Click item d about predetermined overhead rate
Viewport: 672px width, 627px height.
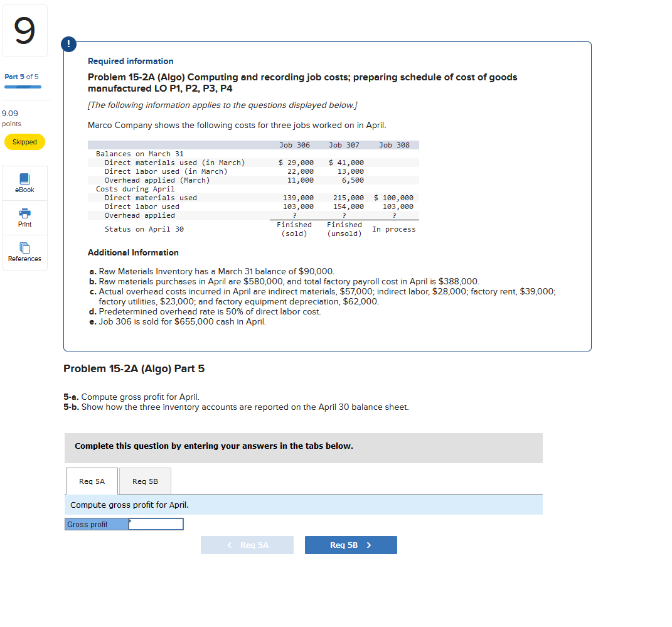pos(205,311)
